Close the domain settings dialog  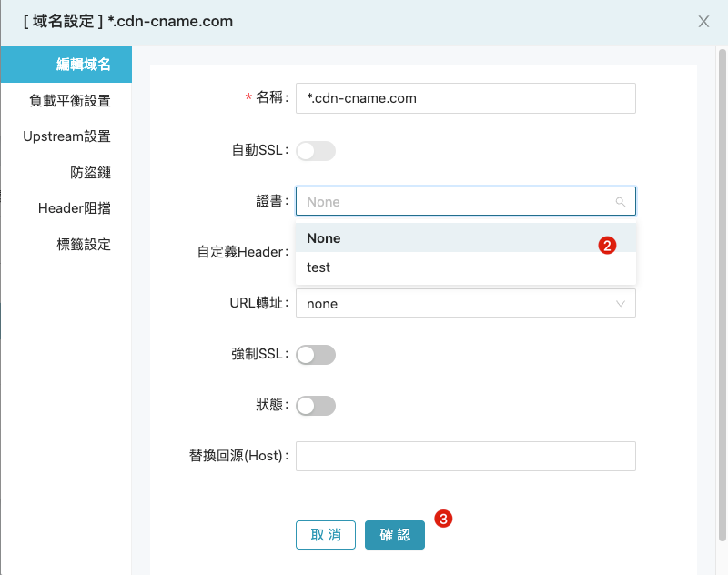[703, 21]
